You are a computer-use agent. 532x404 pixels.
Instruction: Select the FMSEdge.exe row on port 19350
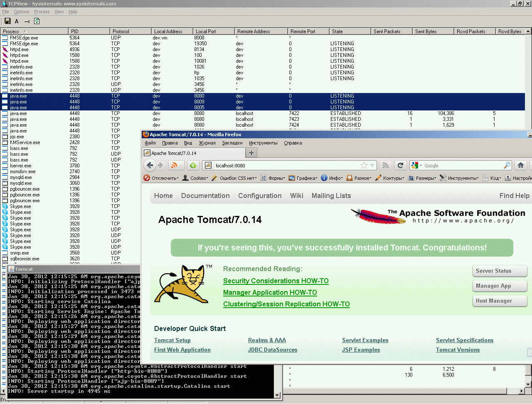263,44
